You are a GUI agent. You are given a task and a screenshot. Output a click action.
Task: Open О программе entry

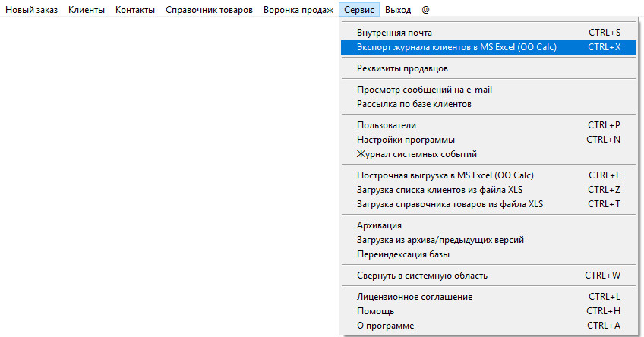[x=385, y=326]
